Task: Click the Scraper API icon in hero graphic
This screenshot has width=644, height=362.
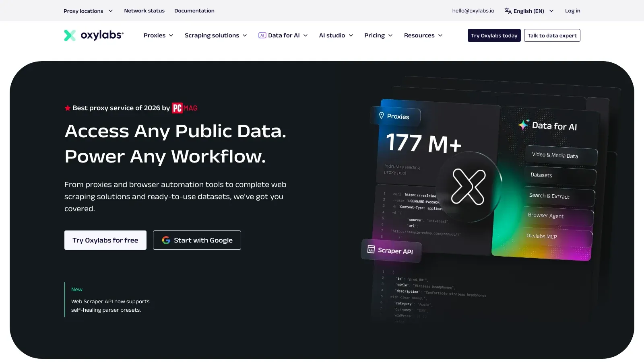Action: click(371, 249)
